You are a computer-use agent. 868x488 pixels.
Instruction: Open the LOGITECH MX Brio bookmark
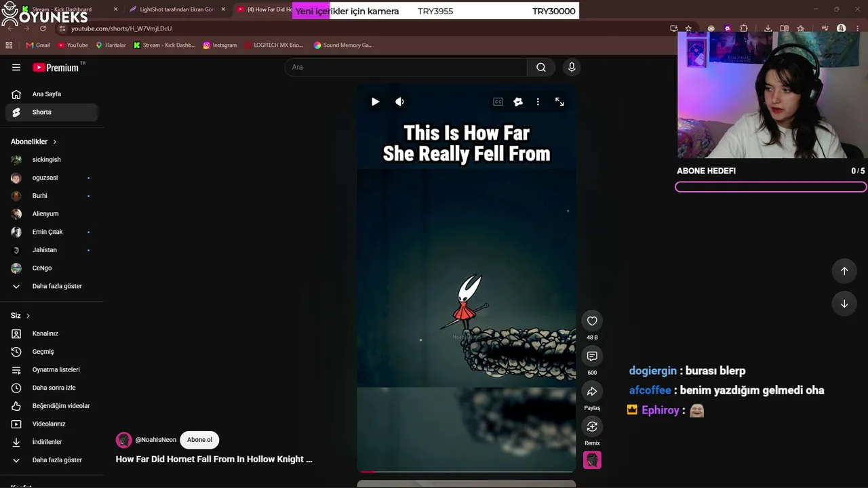pyautogui.click(x=273, y=45)
